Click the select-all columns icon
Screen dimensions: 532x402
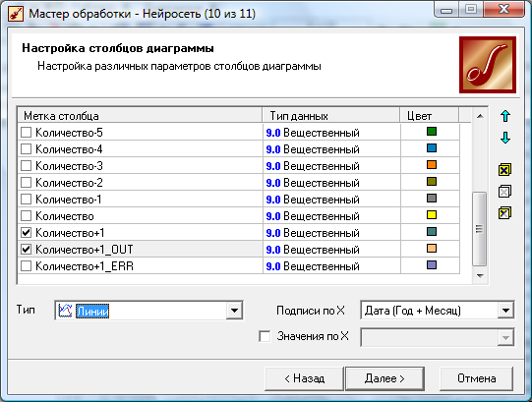504,170
